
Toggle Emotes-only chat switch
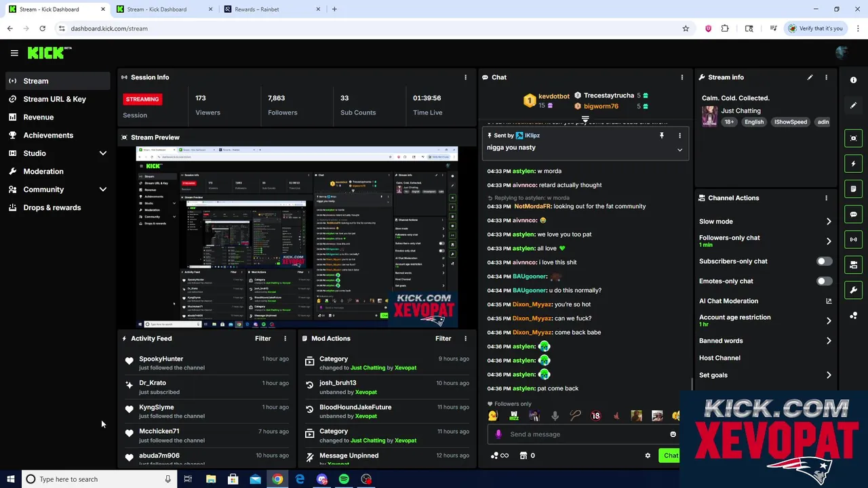824,281
